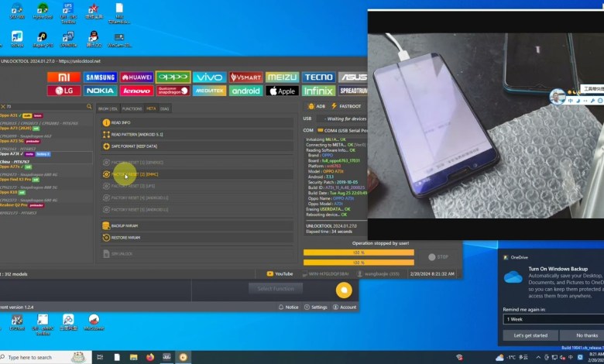Click the model search magnifier icon
Screen dimensions: 604x364
coord(89,106)
